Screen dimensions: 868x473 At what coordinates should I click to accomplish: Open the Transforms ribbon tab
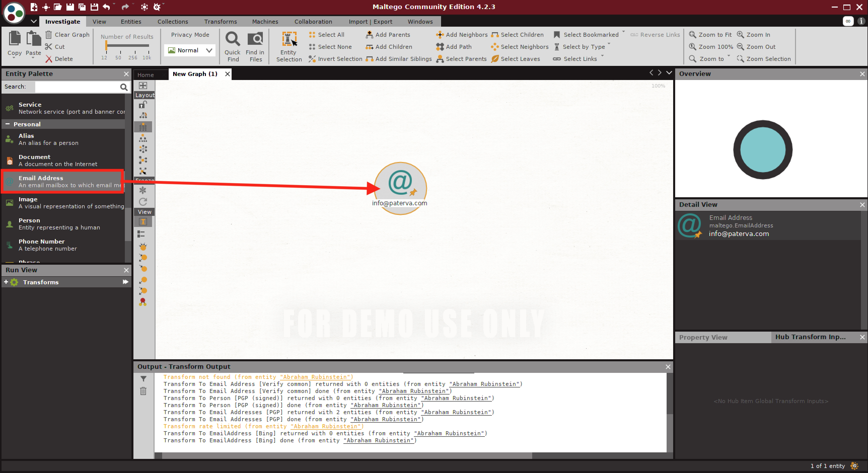[x=220, y=22]
